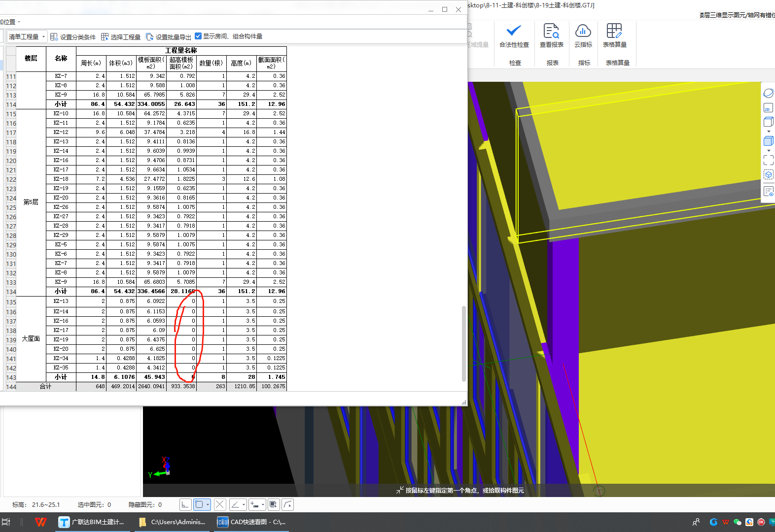
Task: Click dashed cube local 3D icon
Action: coord(768,174)
